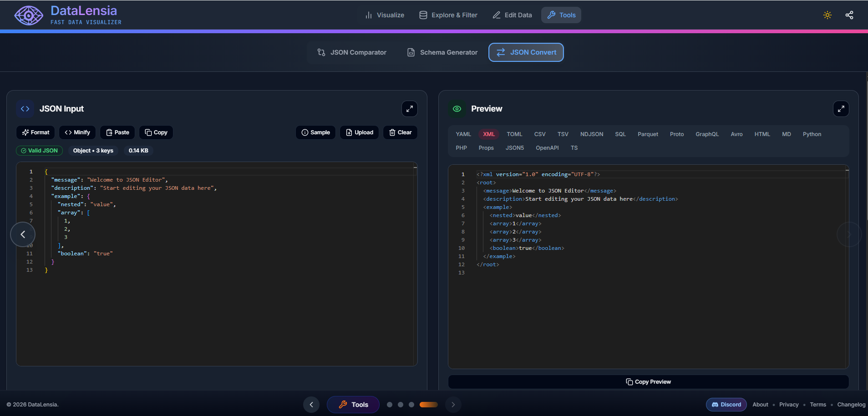Click the active orange pagination indicator

(x=429, y=405)
